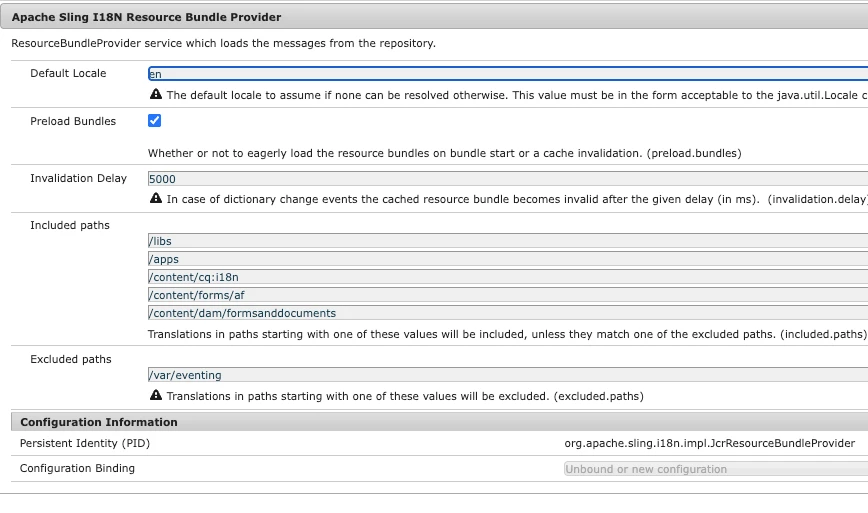This screenshot has width=868, height=513.
Task: Click the warning icon under Default Locale
Action: point(156,94)
